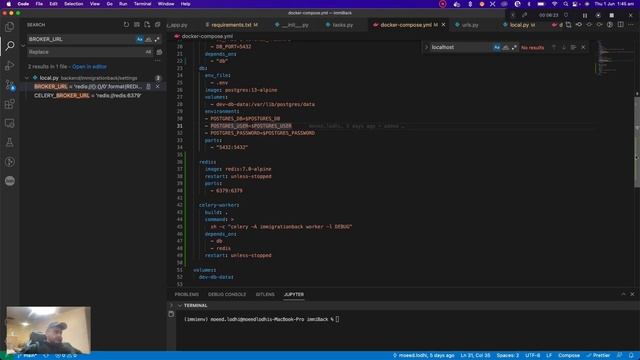Toggle Use Regular Expression in sidebar search
The width and height of the screenshot is (640, 360).
tap(157, 39)
